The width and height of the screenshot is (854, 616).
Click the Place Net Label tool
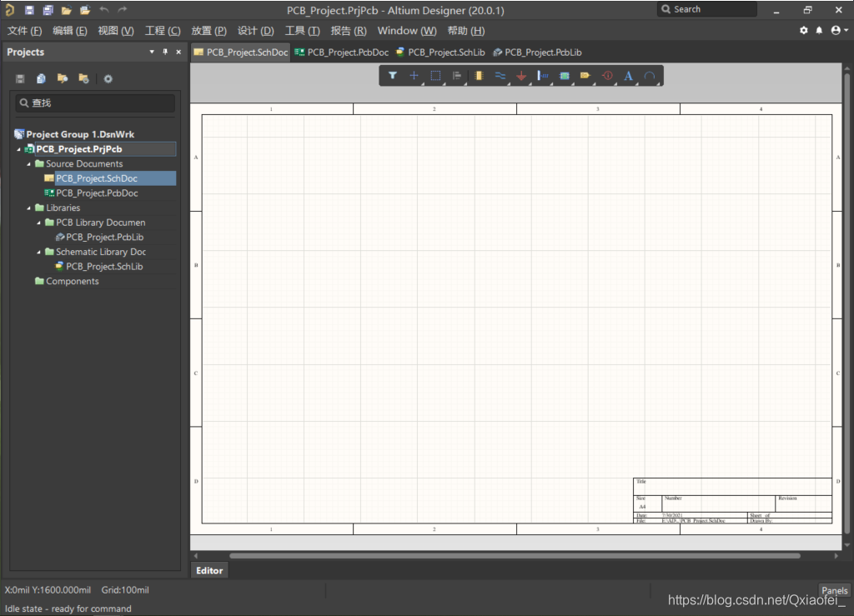pos(543,76)
